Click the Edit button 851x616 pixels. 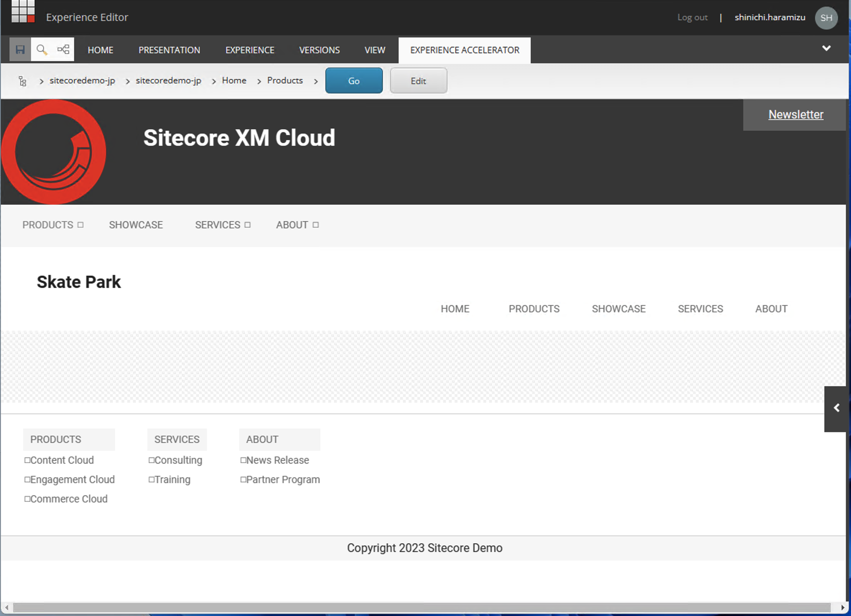point(418,81)
